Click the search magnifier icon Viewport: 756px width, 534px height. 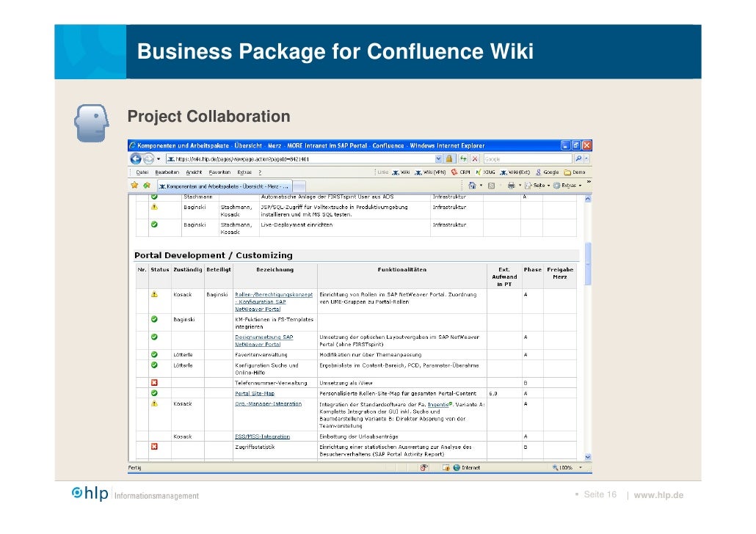(578, 158)
